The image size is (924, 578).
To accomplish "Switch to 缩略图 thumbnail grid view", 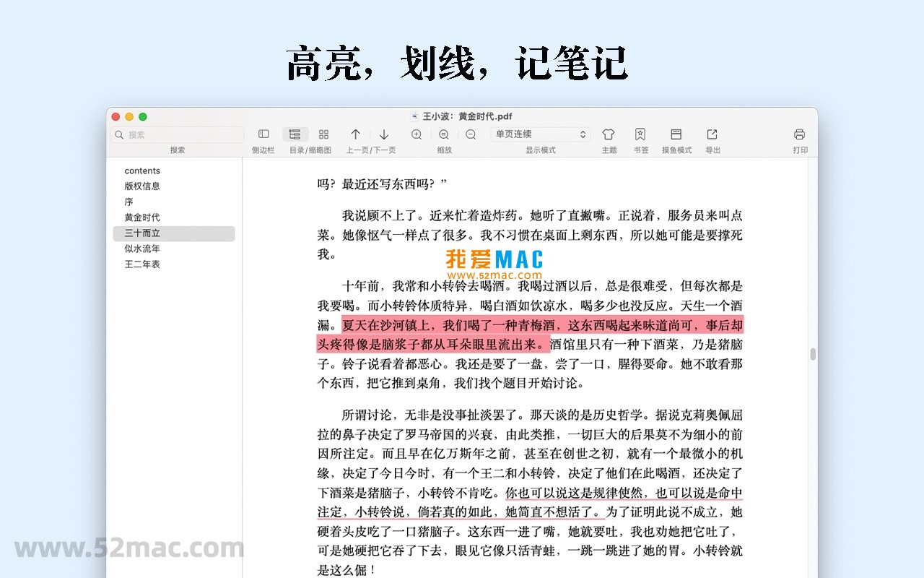I will (x=323, y=134).
